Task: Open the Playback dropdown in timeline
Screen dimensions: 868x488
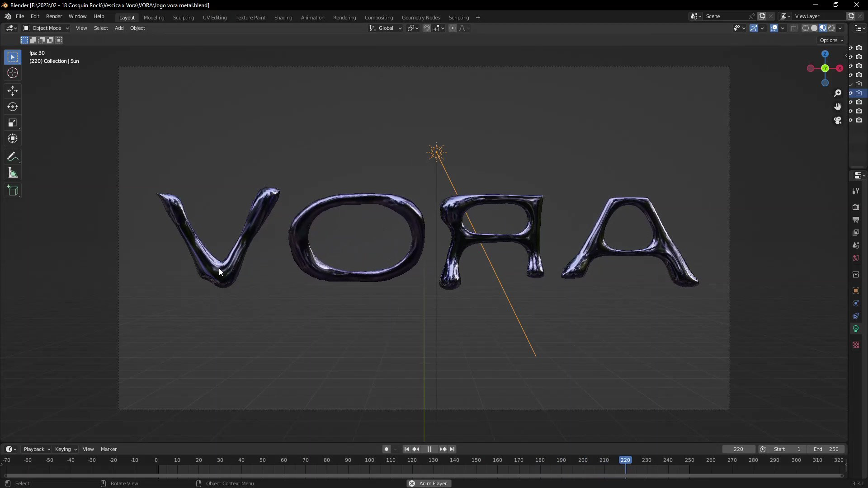Action: (37, 449)
